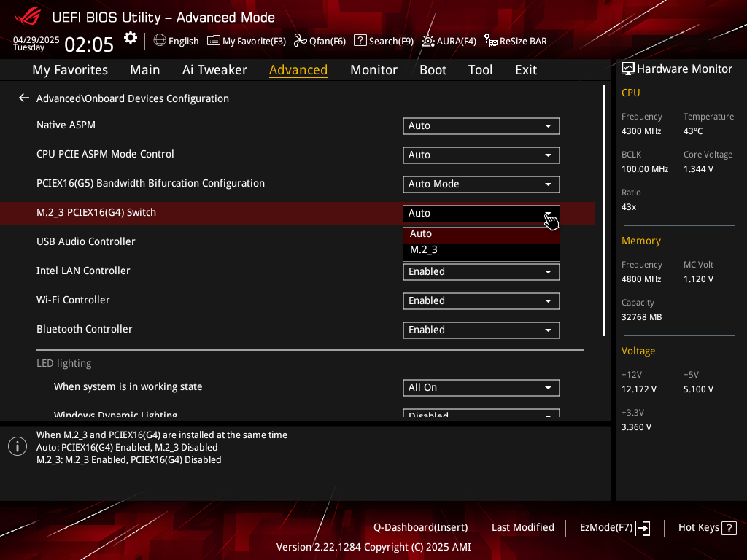Click the Native ASPM setting label

point(66,125)
